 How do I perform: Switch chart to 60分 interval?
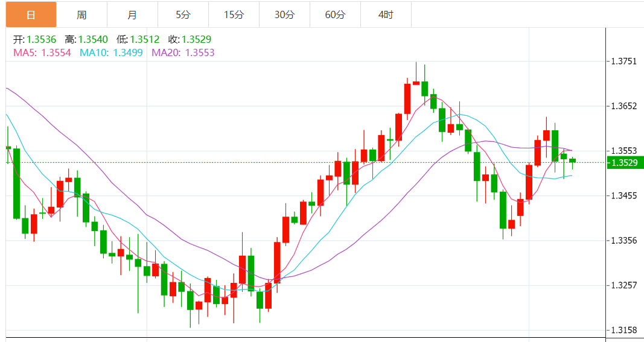(335, 14)
